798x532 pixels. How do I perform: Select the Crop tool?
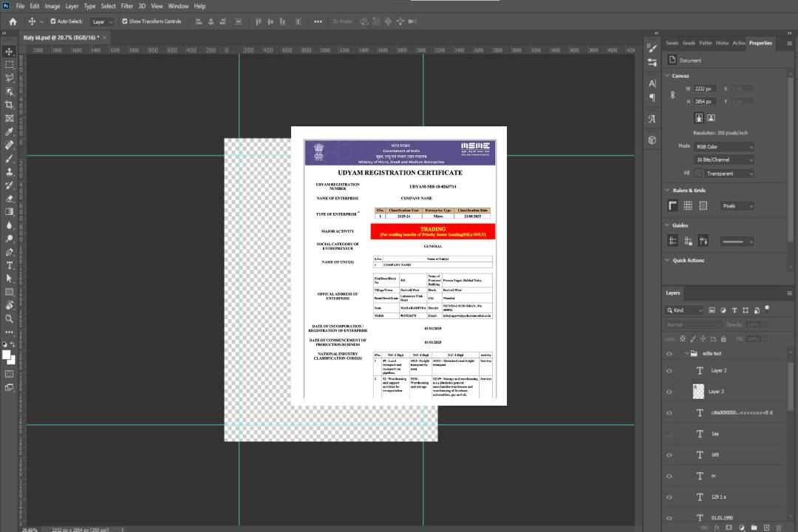(9, 104)
